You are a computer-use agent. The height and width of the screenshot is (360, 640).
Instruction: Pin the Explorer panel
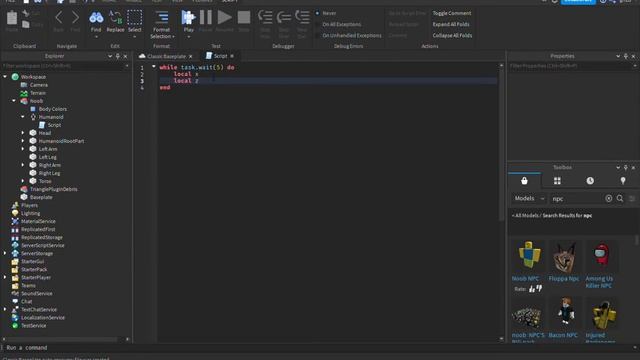click(x=118, y=56)
